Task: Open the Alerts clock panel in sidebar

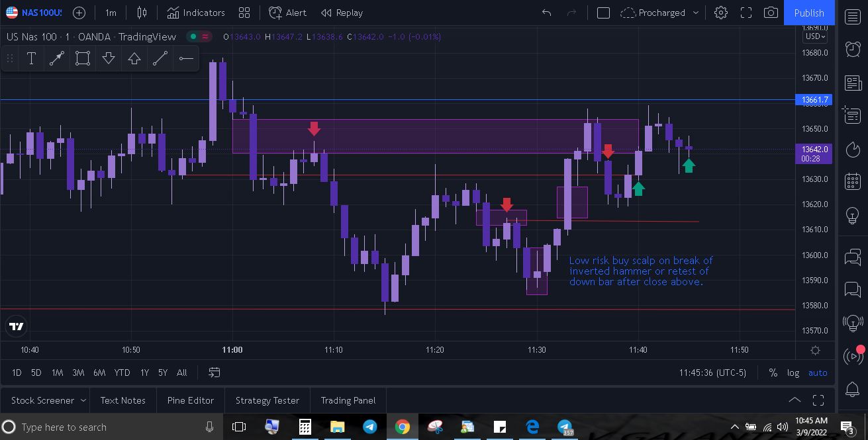Action: coord(853,49)
